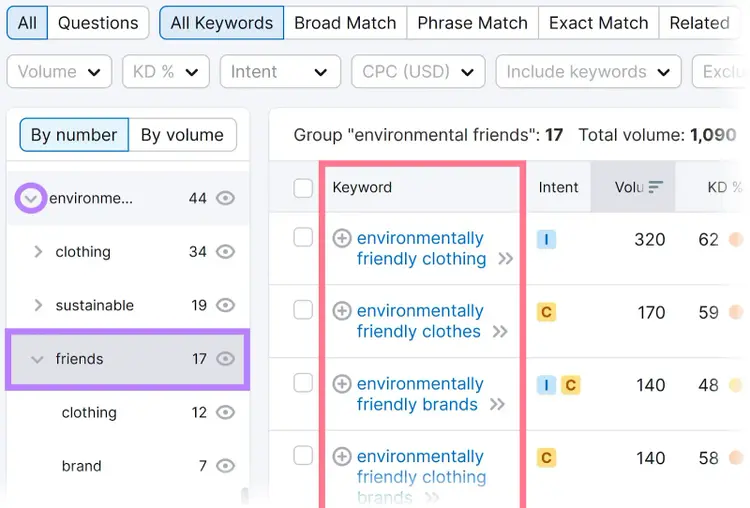Add "environmentally friendly clothes" via plus icon
Screen dimensions: 750x508
(x=342, y=310)
